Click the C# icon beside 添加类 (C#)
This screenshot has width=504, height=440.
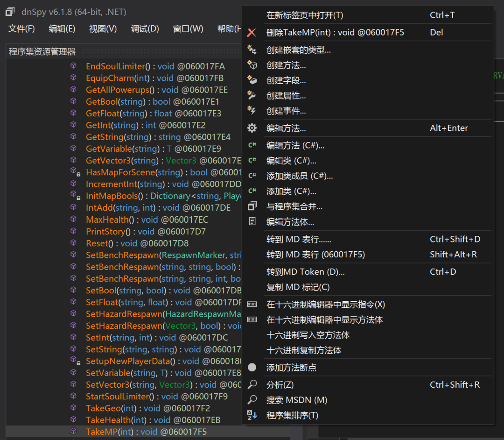click(252, 191)
